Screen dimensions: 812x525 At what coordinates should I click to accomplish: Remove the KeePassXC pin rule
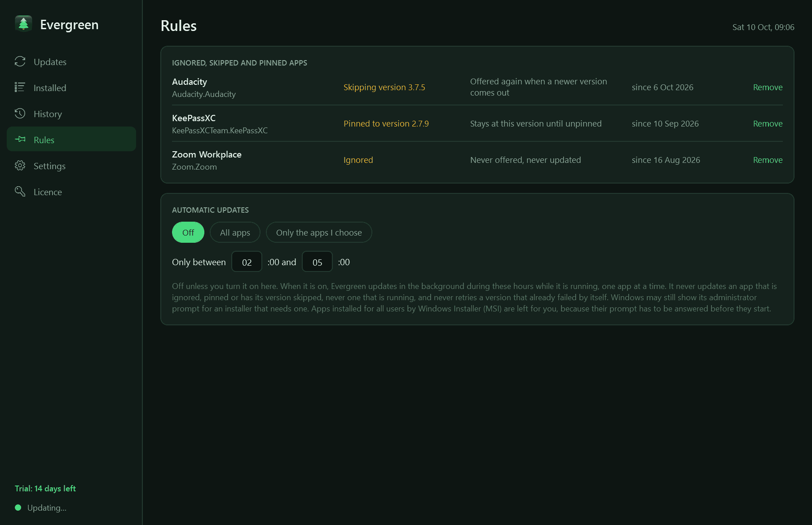[x=768, y=123]
